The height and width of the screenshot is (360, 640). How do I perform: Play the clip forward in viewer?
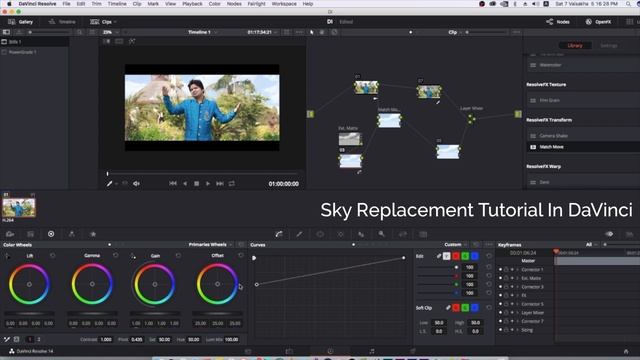(208, 184)
